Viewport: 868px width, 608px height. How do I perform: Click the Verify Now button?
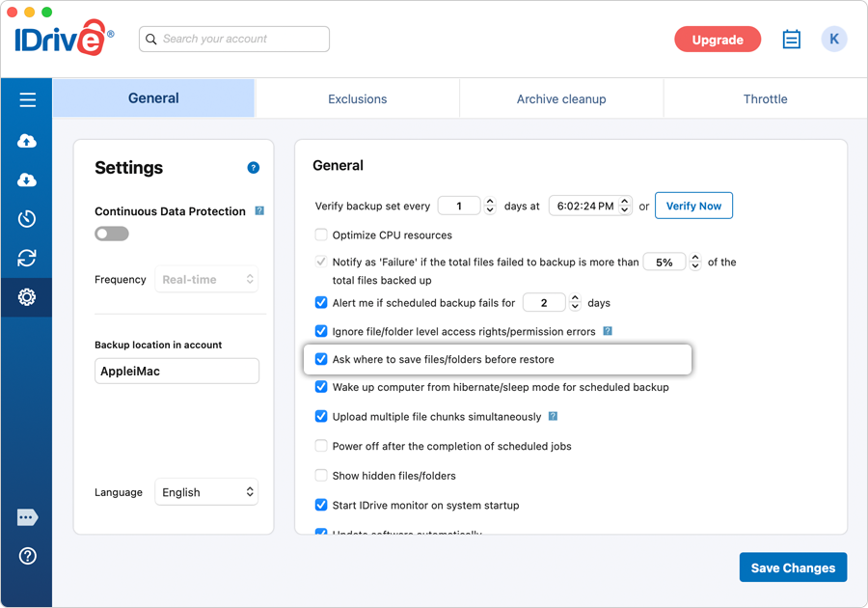(x=693, y=205)
